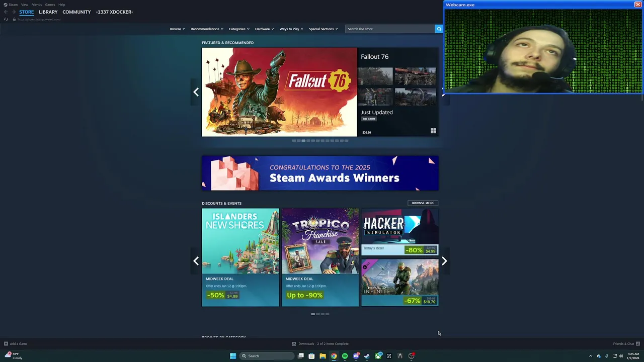Click the Friends & Chat label
The width and height of the screenshot is (644, 362).
pyautogui.click(x=623, y=344)
